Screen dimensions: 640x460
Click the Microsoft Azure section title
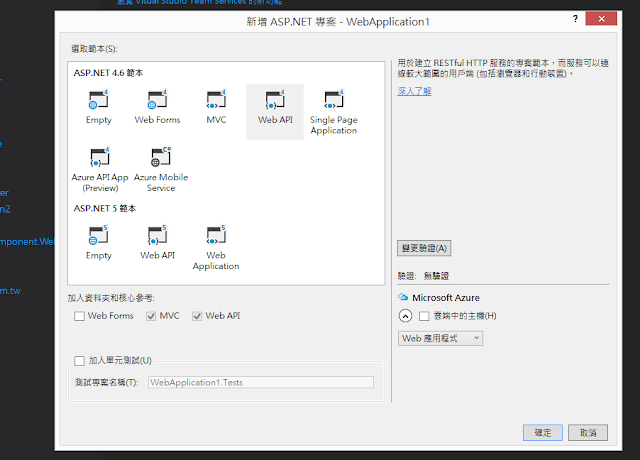pyautogui.click(x=446, y=298)
